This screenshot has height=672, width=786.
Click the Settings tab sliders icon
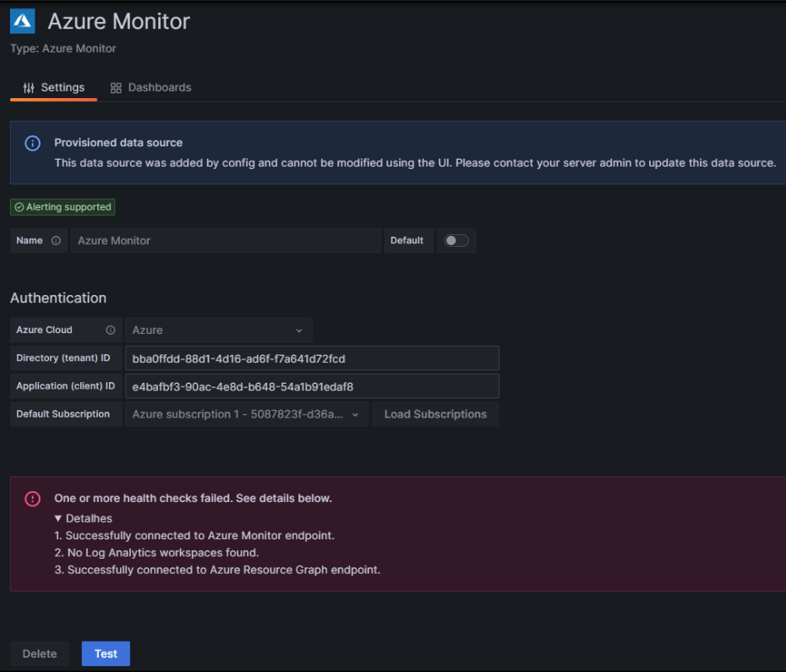(29, 88)
